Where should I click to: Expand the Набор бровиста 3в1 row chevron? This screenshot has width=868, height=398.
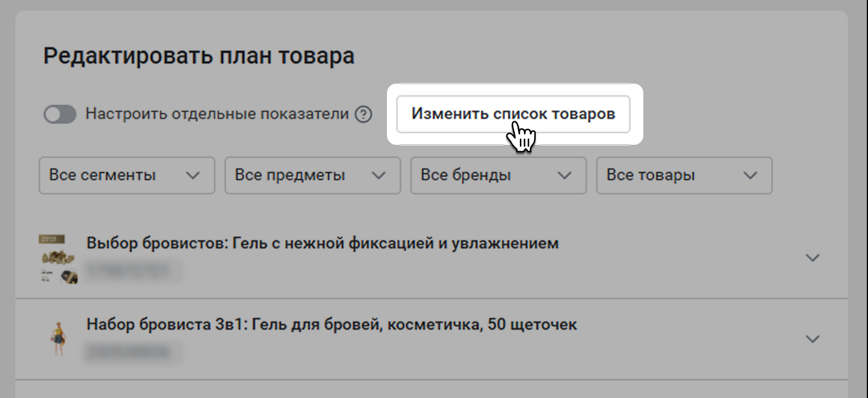pyautogui.click(x=812, y=339)
